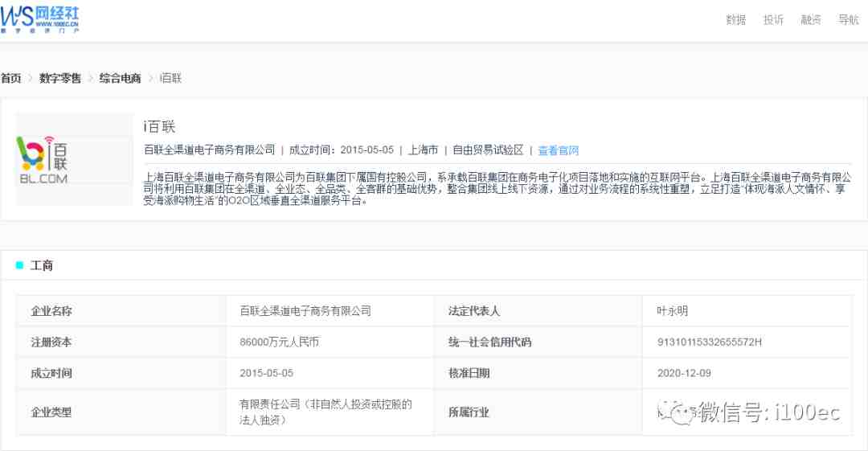
Task: Open the i百联 BL.COM company logo thumbnail
Action: pos(74,159)
